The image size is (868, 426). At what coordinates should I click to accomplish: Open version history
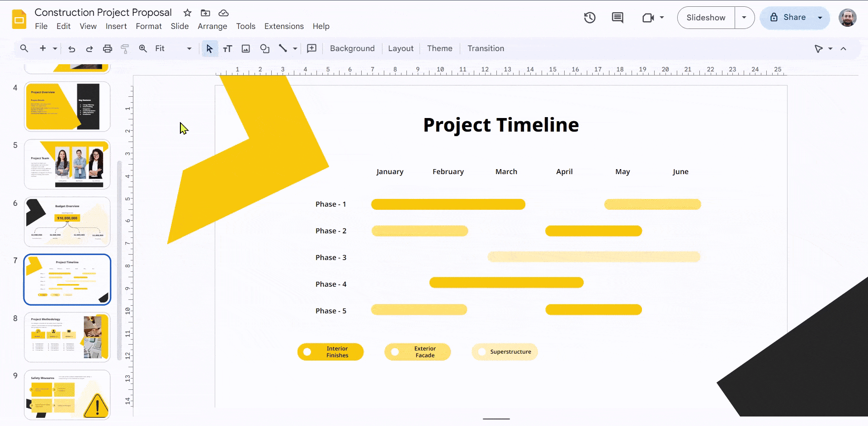590,18
